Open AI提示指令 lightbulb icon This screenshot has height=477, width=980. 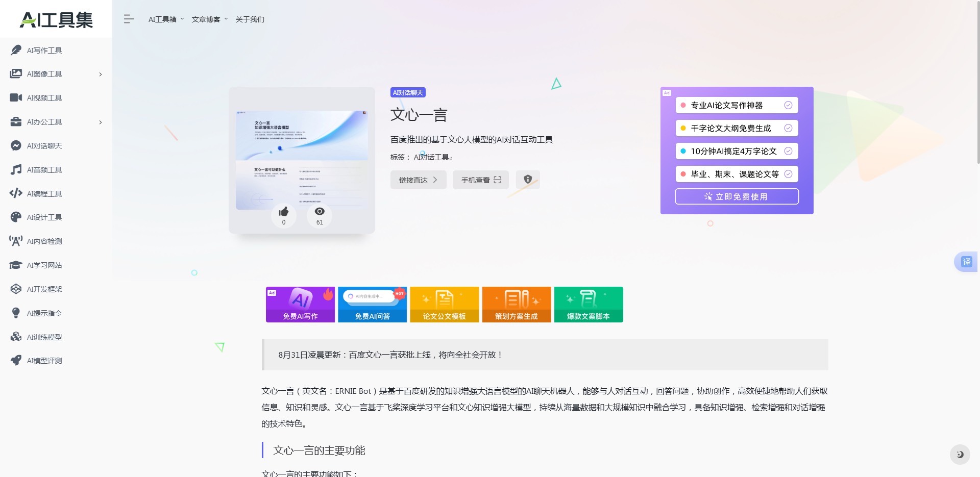16,313
